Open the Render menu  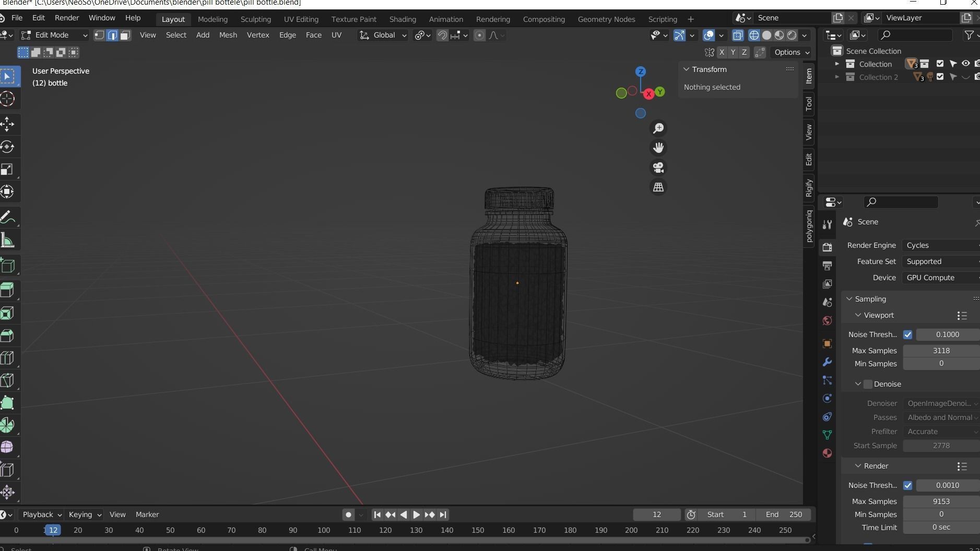click(67, 18)
